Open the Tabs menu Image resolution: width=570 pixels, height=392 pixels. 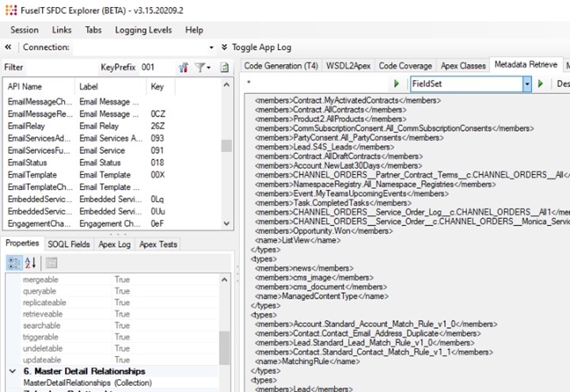coord(93,30)
